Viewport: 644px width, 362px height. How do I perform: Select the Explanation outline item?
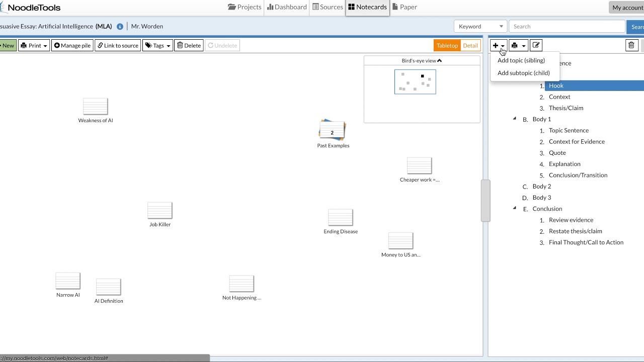[x=565, y=164]
